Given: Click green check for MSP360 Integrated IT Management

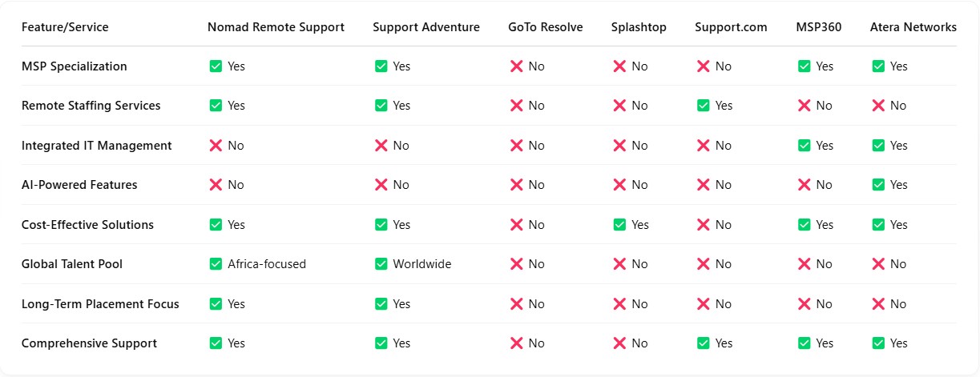Looking at the screenshot, I should (805, 146).
